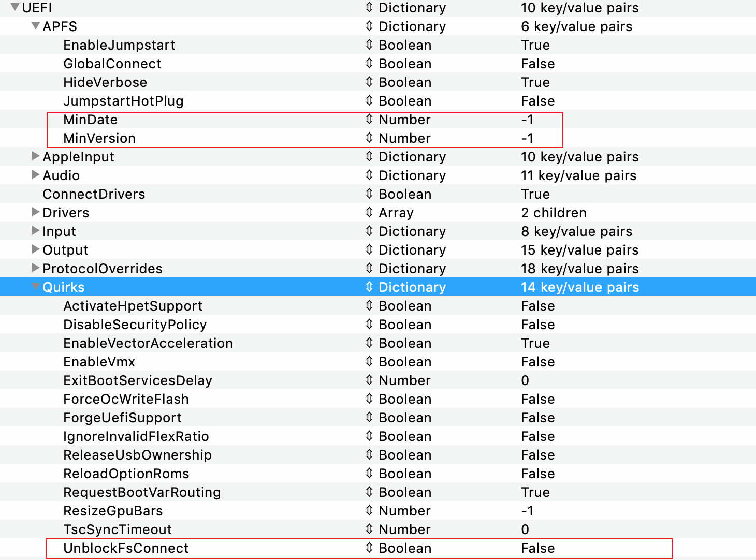Collapse the UEFI root dictionary
This screenshot has width=756, height=560.
[x=15, y=8]
